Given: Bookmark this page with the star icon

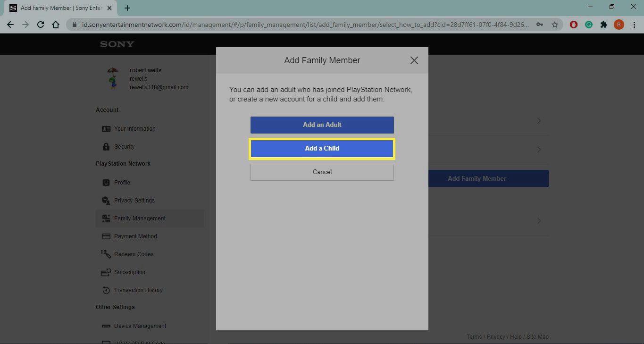Looking at the screenshot, I should point(555,25).
